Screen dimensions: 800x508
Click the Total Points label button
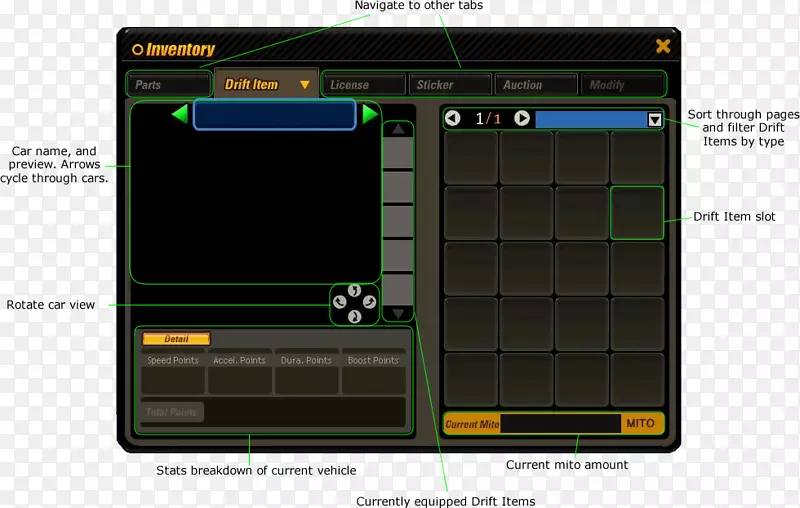coord(171,412)
